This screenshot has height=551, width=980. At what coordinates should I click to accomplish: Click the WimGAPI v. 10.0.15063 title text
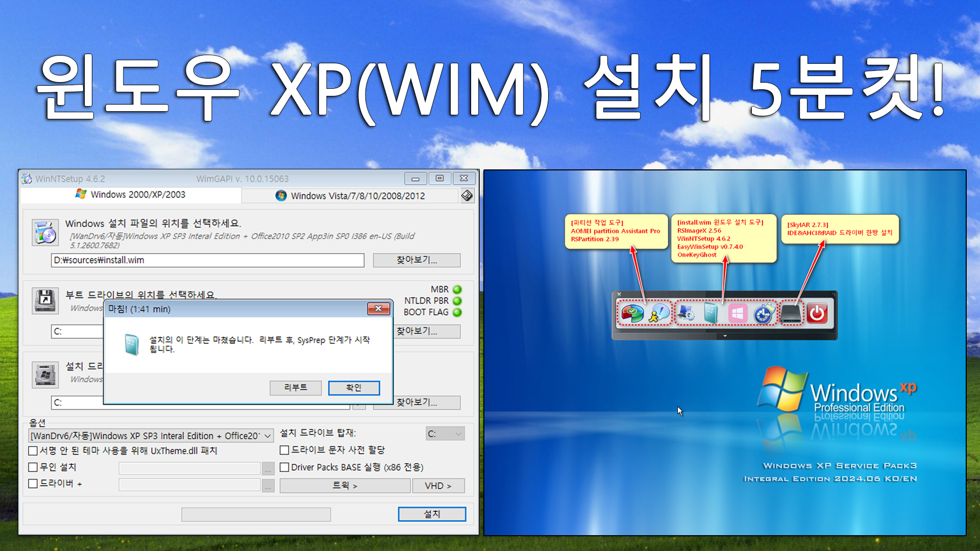pos(242,179)
